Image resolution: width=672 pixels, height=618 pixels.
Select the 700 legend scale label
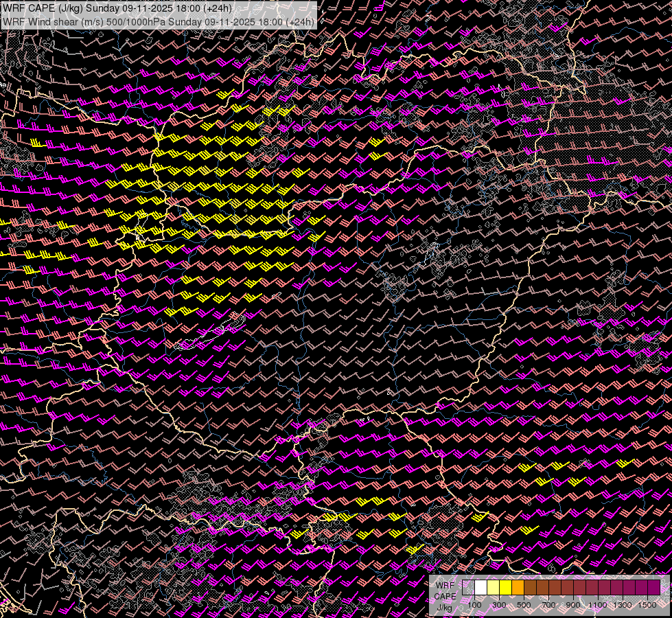point(548,605)
